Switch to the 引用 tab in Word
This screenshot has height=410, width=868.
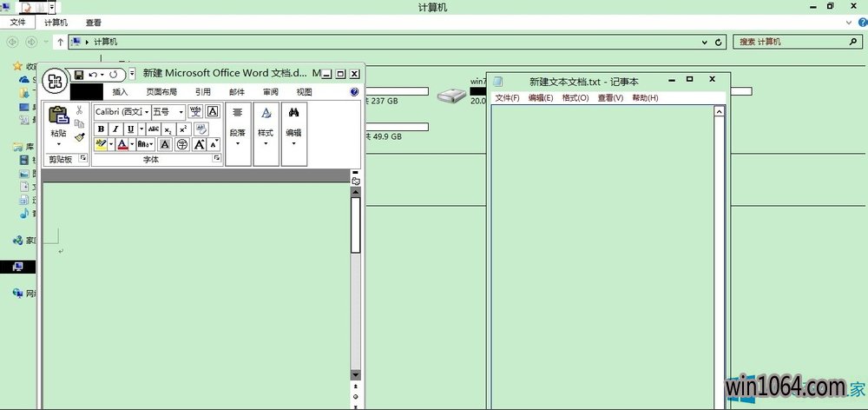pos(203,92)
